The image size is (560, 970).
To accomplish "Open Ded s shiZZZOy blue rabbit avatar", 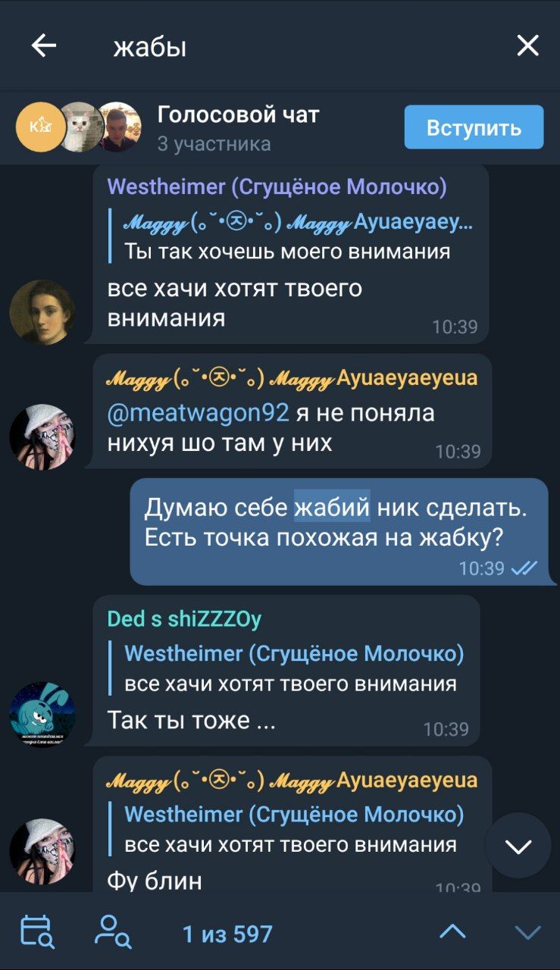I will pyautogui.click(x=42, y=713).
